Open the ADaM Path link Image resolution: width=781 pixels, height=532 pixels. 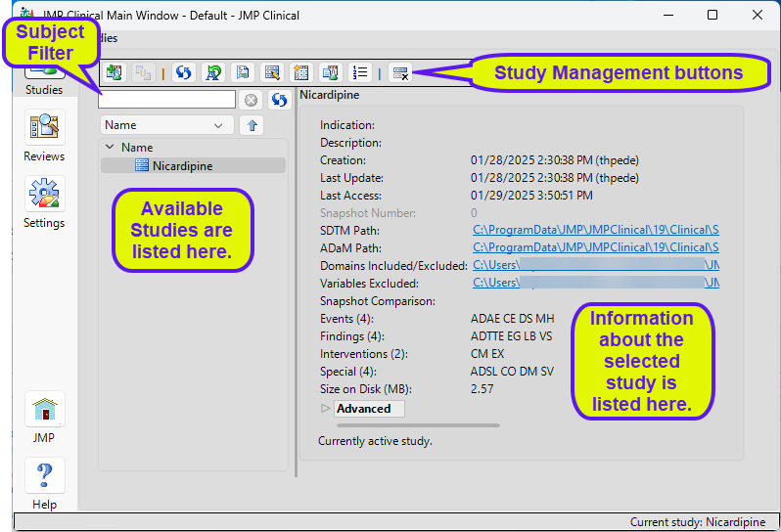coord(595,247)
